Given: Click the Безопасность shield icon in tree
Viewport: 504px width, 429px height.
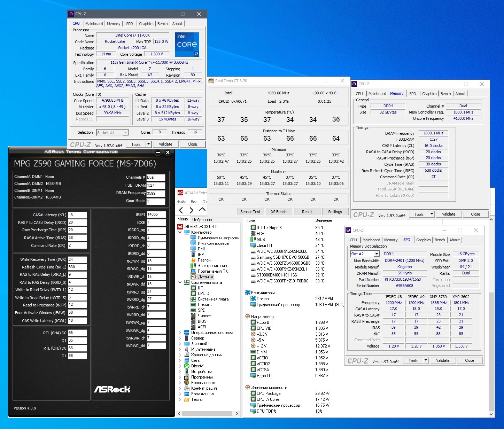Looking at the screenshot, I should [x=186, y=383].
